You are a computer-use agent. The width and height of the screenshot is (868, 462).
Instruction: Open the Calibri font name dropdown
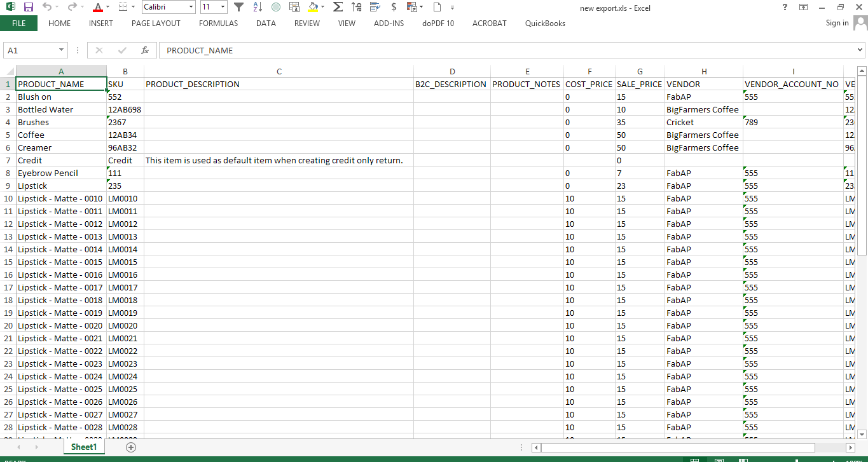(x=191, y=8)
